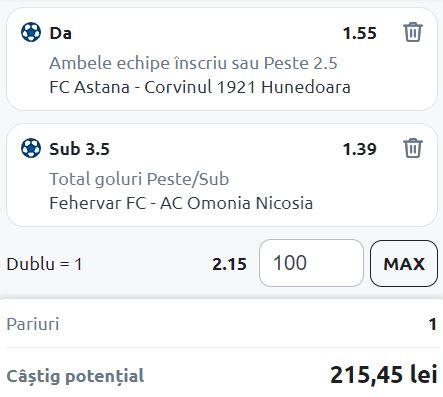Click the Dublu = 1 bet type label
This screenshot has height=397, width=443.
(x=44, y=264)
